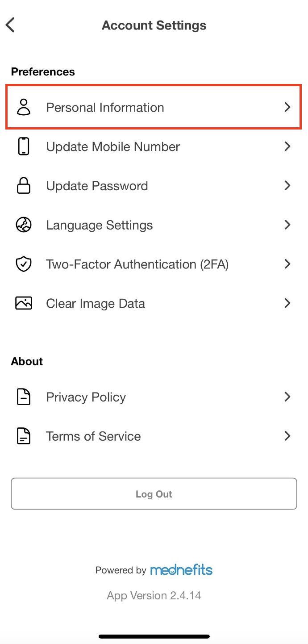Click the shield icon for Two-Factor Authentication
The height and width of the screenshot is (644, 308).
coord(24,264)
